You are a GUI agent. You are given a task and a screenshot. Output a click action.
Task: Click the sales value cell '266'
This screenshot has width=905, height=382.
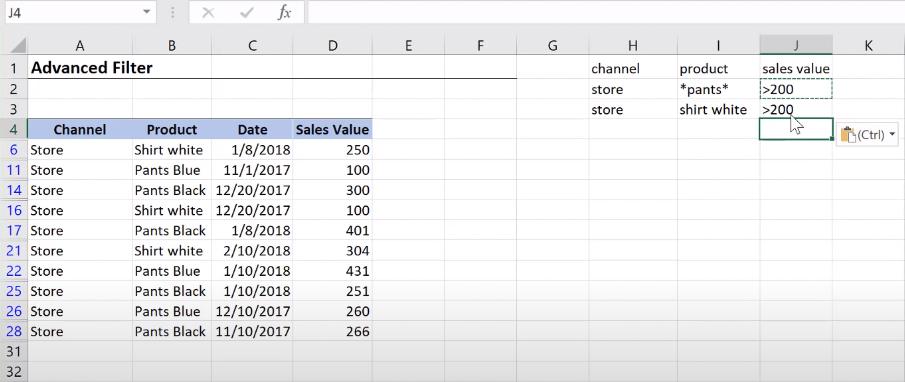coord(332,332)
